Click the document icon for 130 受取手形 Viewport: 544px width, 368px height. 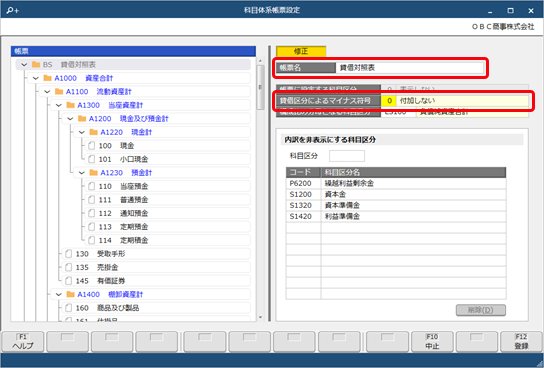click(x=69, y=254)
